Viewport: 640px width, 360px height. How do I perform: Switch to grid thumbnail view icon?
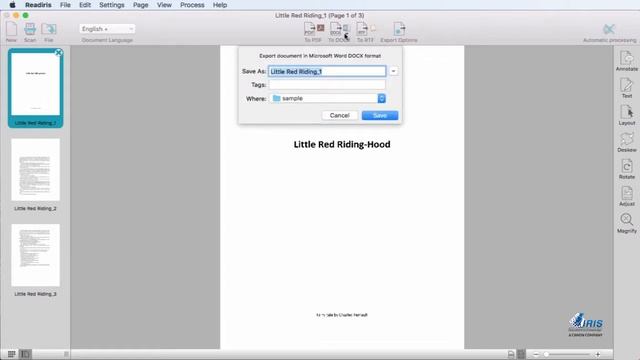click(x=11, y=354)
